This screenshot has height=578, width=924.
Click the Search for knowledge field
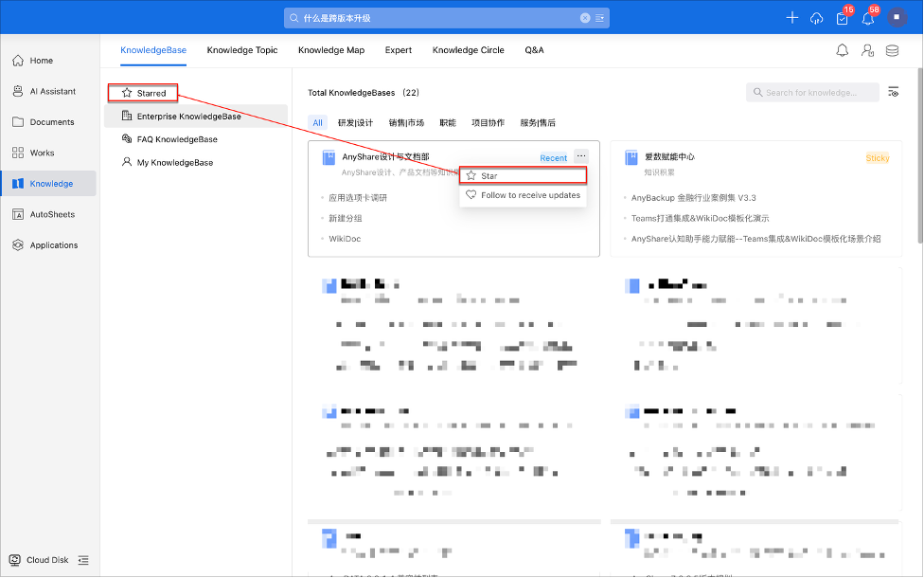811,92
